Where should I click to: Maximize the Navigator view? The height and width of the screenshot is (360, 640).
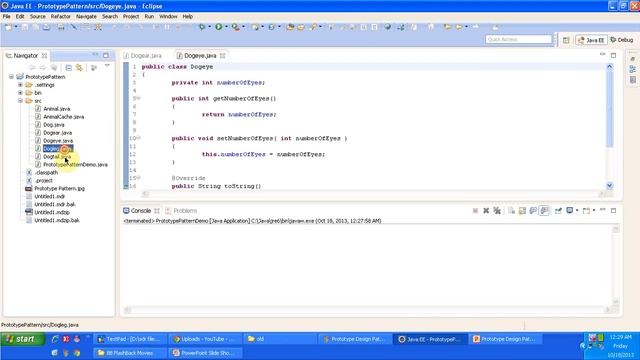[x=106, y=55]
